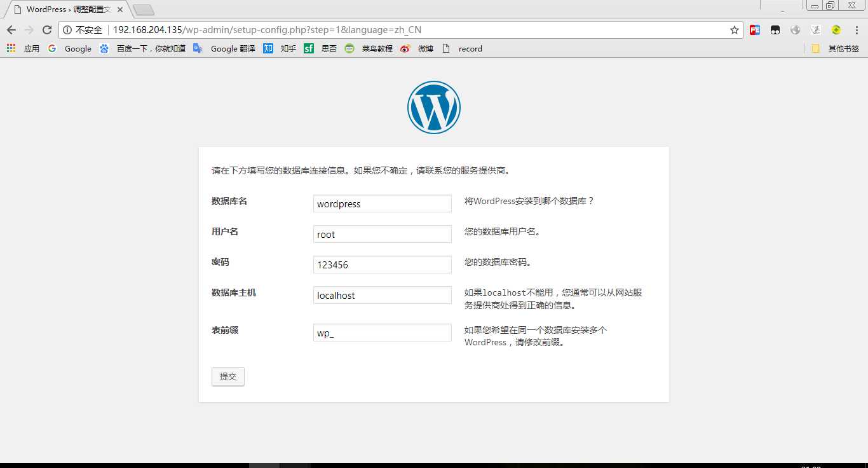Image resolution: width=868 pixels, height=468 pixels.
Task: Restore down the Chrome window
Action: 831,5
